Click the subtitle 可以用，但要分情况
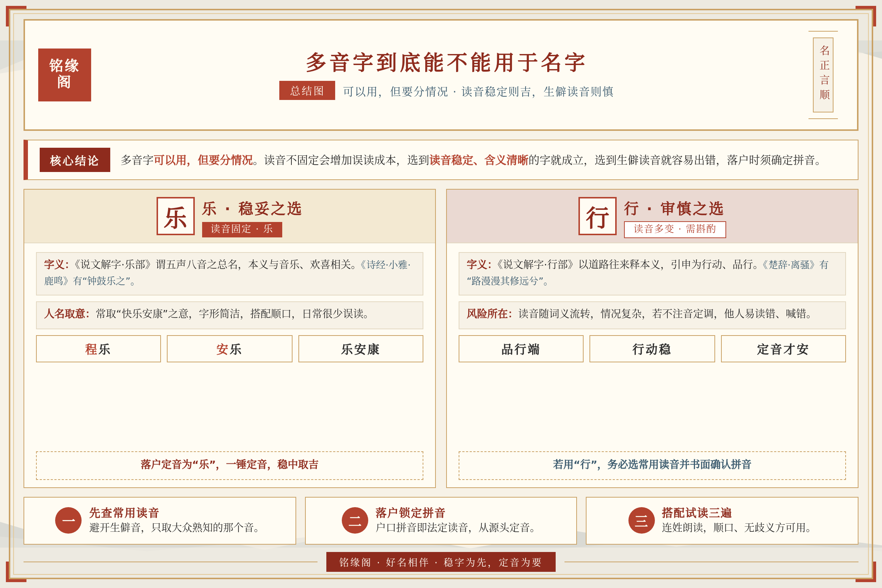882x588 pixels. pos(395,92)
